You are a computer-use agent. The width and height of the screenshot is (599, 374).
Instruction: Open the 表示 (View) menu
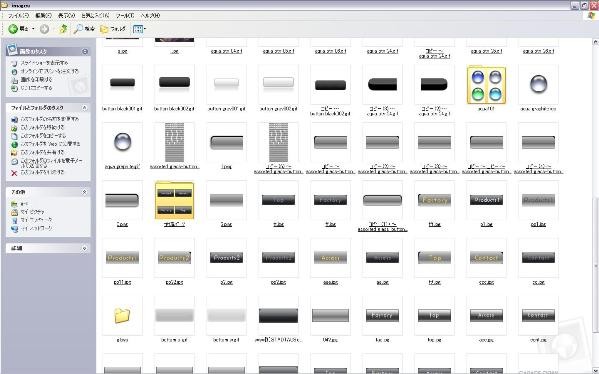[66, 16]
